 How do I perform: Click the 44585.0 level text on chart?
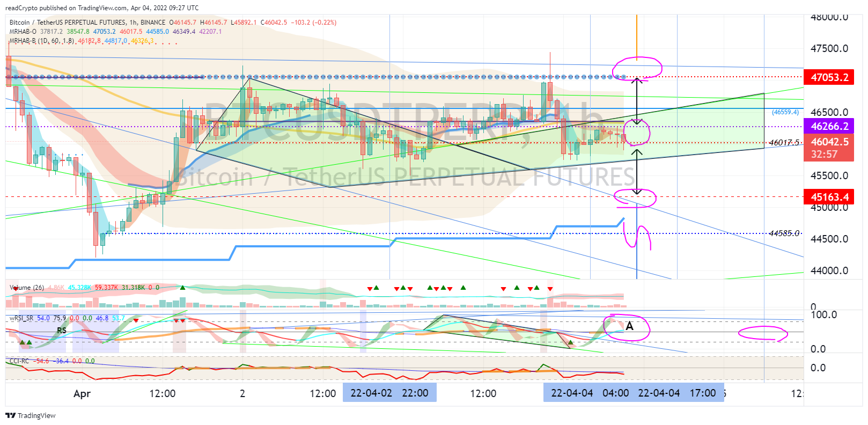pos(784,233)
